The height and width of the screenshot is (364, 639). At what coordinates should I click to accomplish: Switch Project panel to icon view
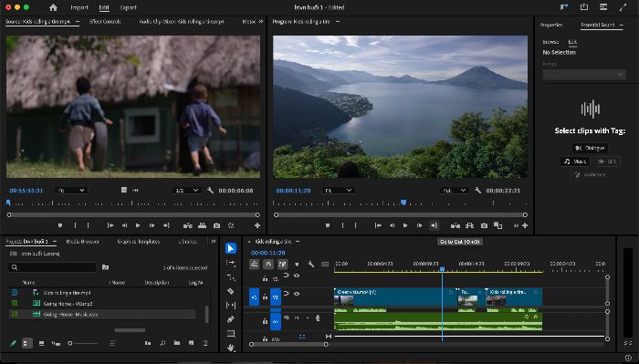(x=41, y=343)
